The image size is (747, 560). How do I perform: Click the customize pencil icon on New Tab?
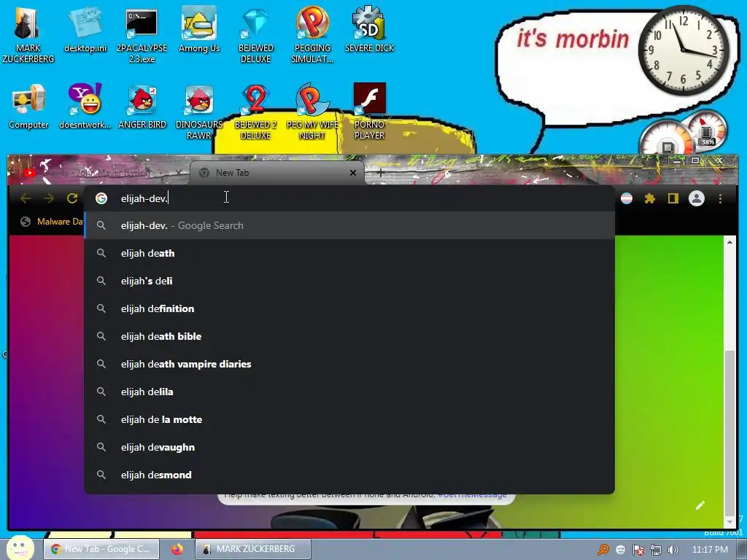pos(700,505)
